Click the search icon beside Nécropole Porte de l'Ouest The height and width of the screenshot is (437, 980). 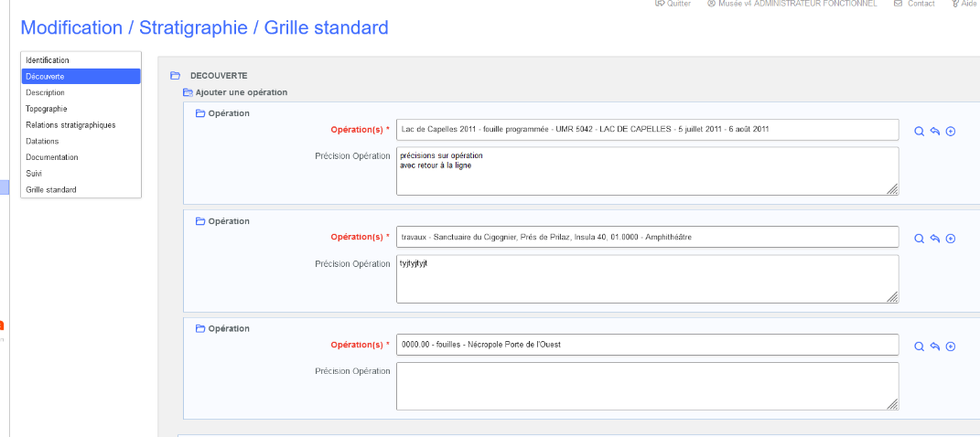click(920, 346)
